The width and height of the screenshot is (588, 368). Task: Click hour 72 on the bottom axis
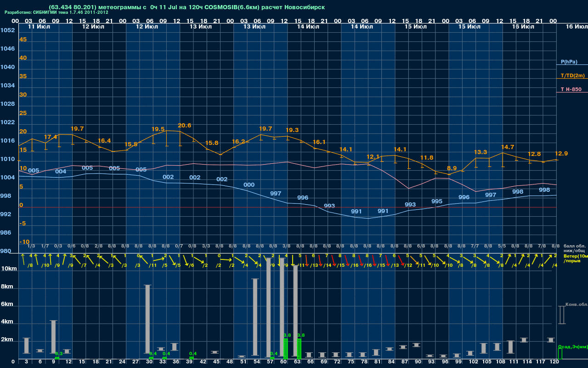point(338,362)
